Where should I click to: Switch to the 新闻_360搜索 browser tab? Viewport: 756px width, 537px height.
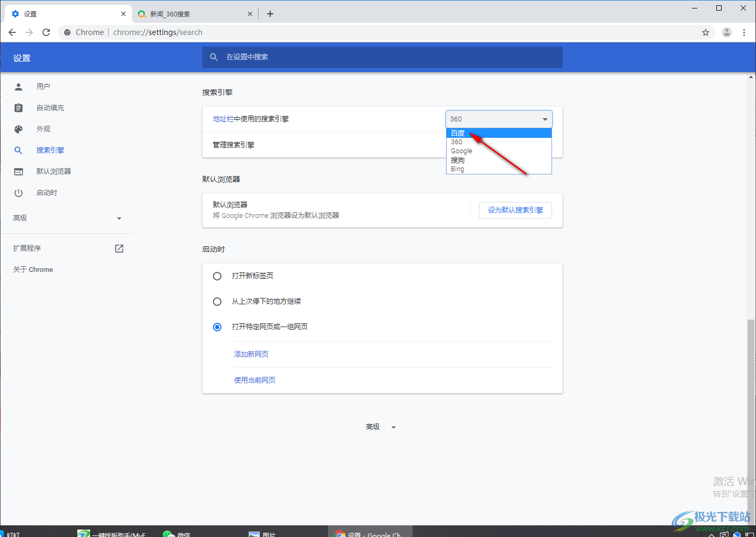(x=195, y=14)
